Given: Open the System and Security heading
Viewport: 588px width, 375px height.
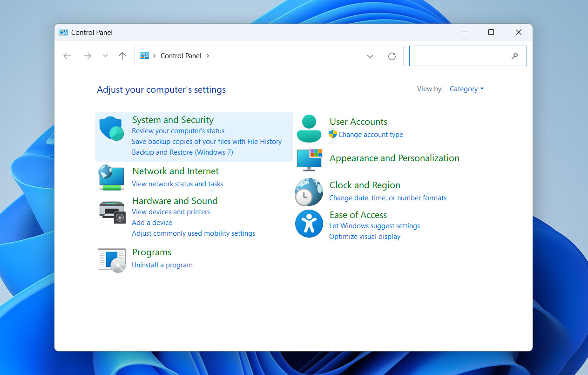Looking at the screenshot, I should point(173,120).
